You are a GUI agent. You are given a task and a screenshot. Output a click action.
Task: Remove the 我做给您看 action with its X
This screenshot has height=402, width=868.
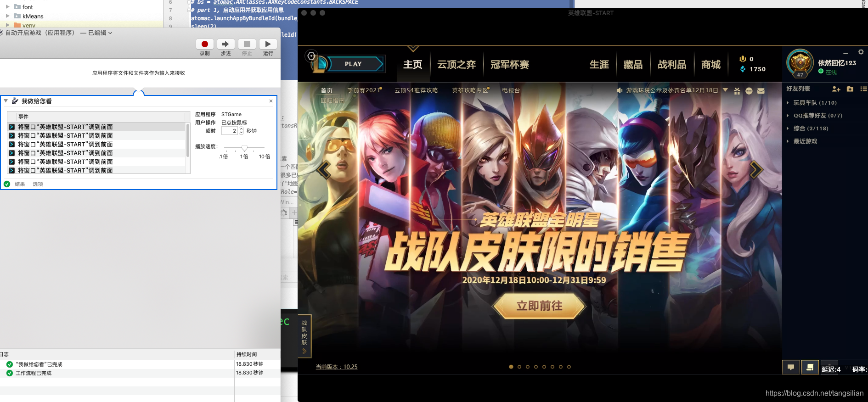tap(271, 101)
